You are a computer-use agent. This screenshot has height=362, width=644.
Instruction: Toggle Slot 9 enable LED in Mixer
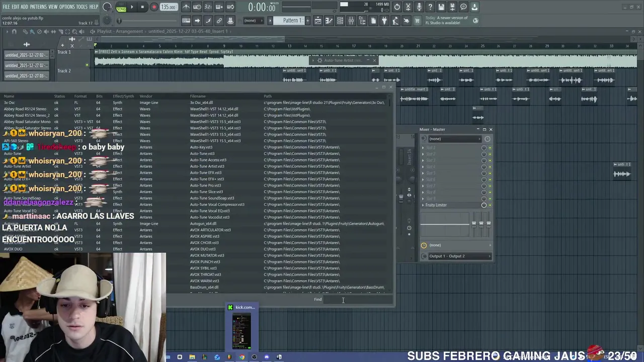tap(490, 199)
